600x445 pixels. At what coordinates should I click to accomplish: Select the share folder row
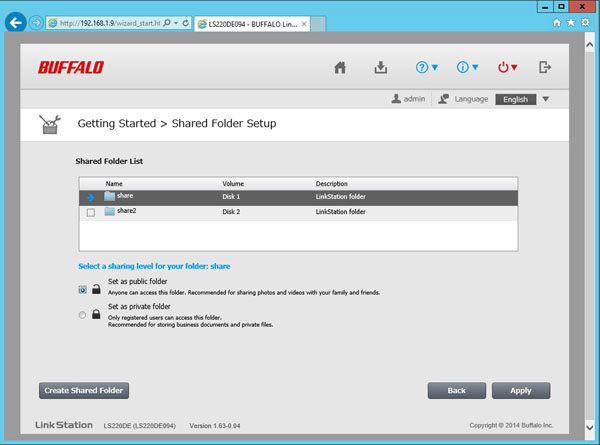point(298,197)
